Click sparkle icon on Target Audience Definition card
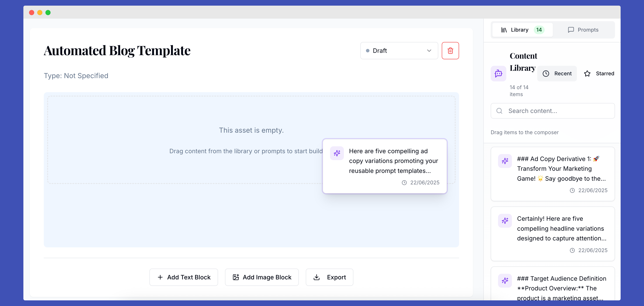 505,280
